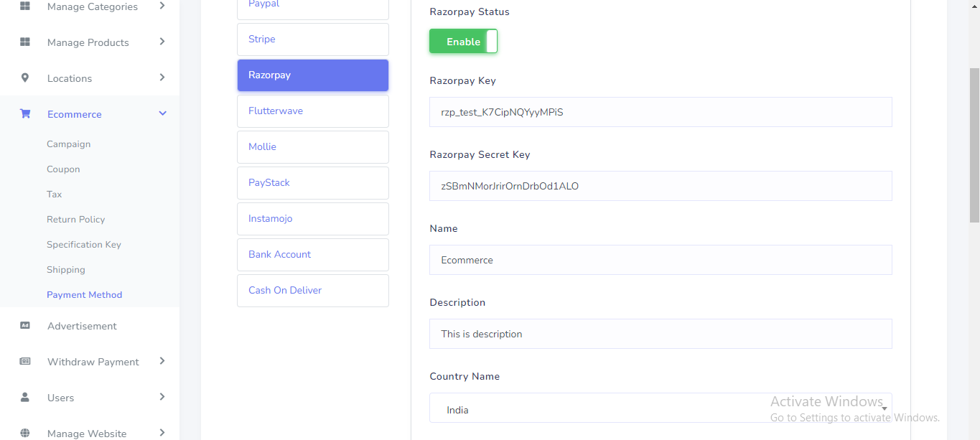980x440 pixels.
Task: Click the Razorpay Secret Key field
Action: 661,186
